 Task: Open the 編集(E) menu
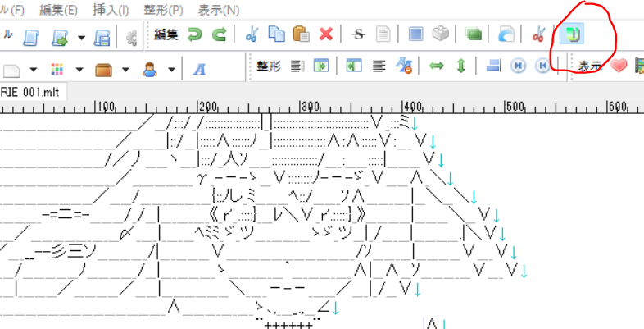(58, 11)
